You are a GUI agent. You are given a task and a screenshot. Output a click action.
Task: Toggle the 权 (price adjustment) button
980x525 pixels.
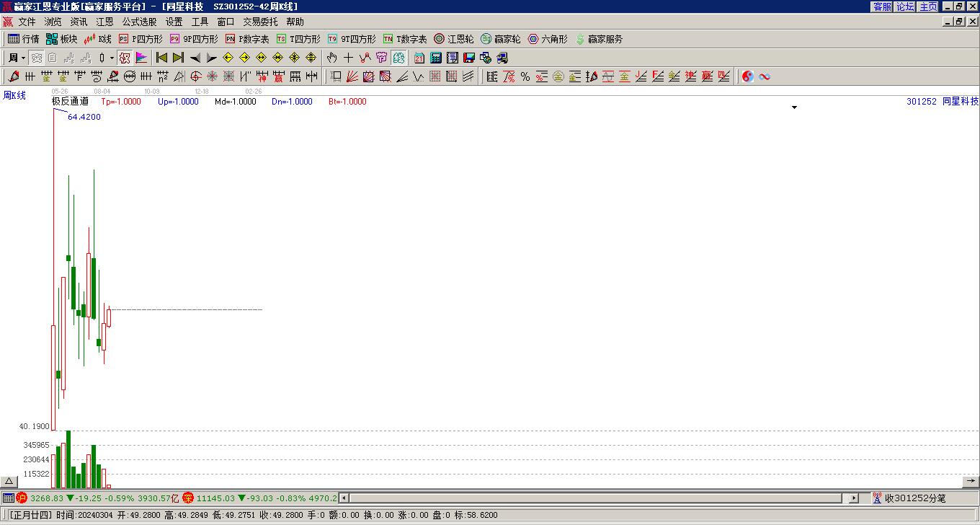pos(125,58)
